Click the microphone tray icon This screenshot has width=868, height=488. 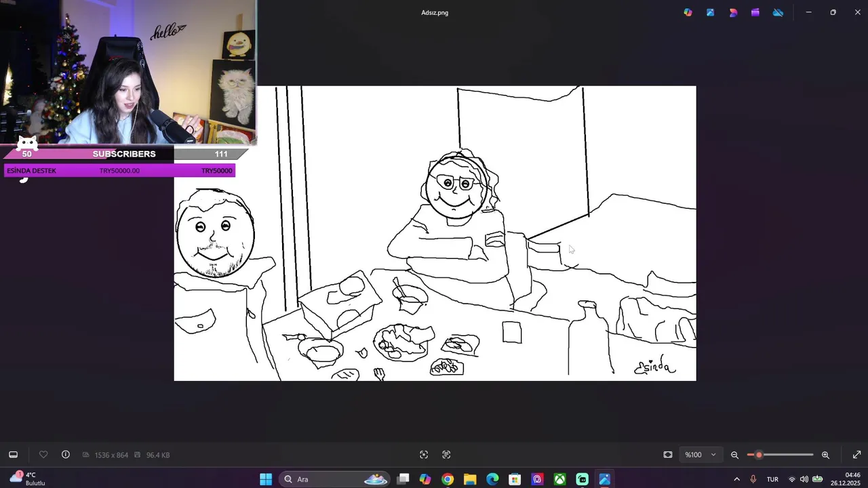click(x=753, y=479)
